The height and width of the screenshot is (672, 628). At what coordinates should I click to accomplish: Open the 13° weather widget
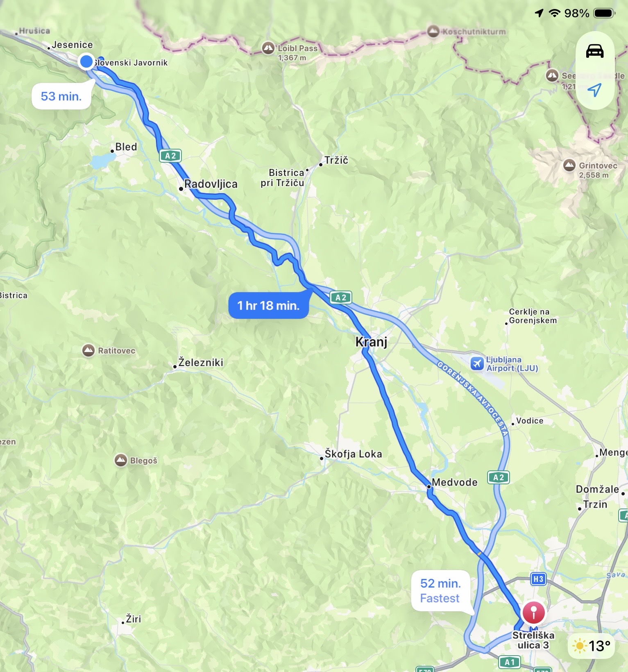[592, 646]
